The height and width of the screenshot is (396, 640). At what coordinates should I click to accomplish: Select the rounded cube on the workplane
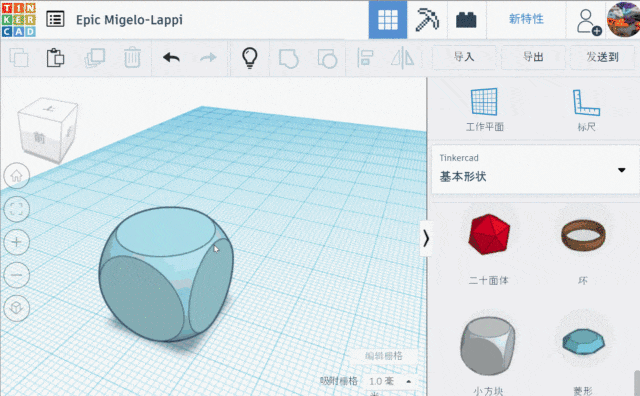pyautogui.click(x=165, y=274)
